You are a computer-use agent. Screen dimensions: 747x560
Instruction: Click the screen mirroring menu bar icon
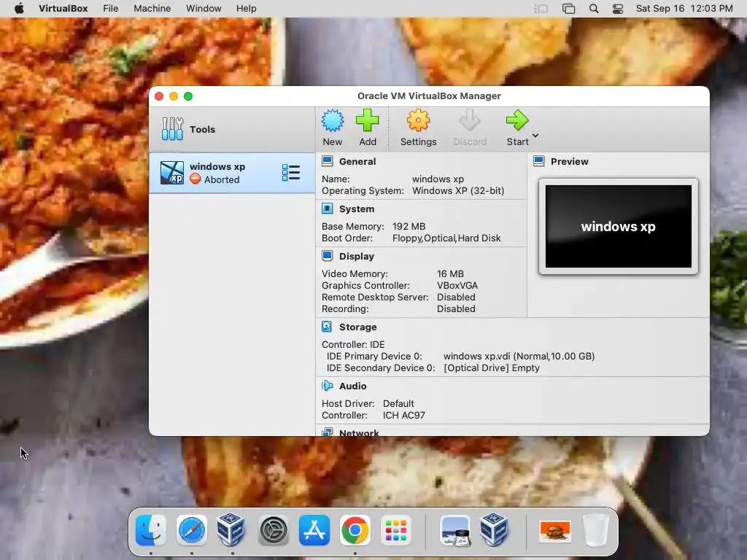(568, 9)
